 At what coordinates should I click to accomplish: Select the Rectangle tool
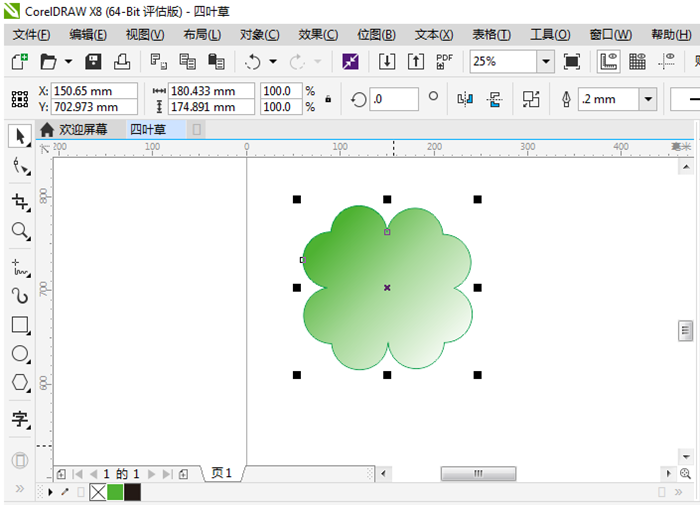click(x=19, y=325)
